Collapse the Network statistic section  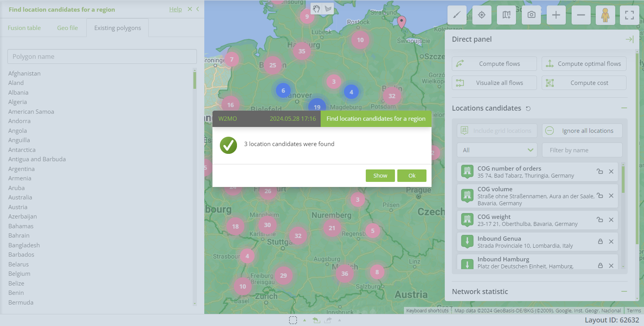(624, 291)
